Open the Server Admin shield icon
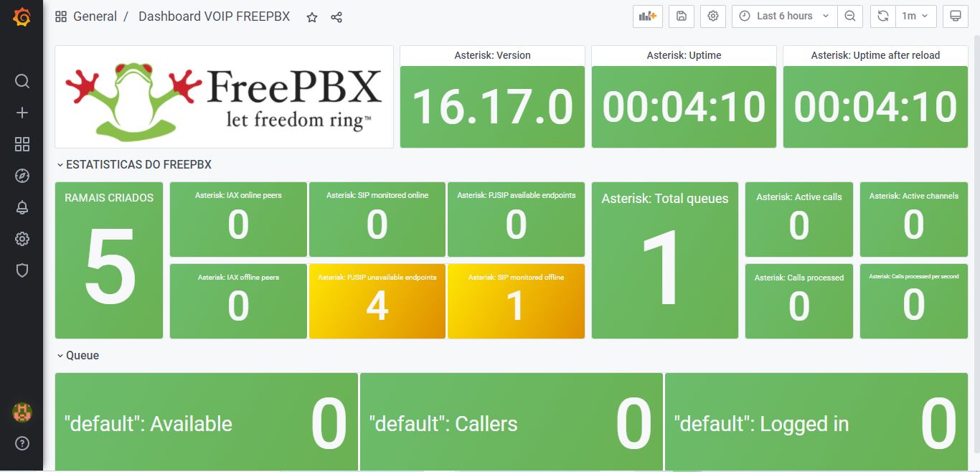 tap(22, 270)
